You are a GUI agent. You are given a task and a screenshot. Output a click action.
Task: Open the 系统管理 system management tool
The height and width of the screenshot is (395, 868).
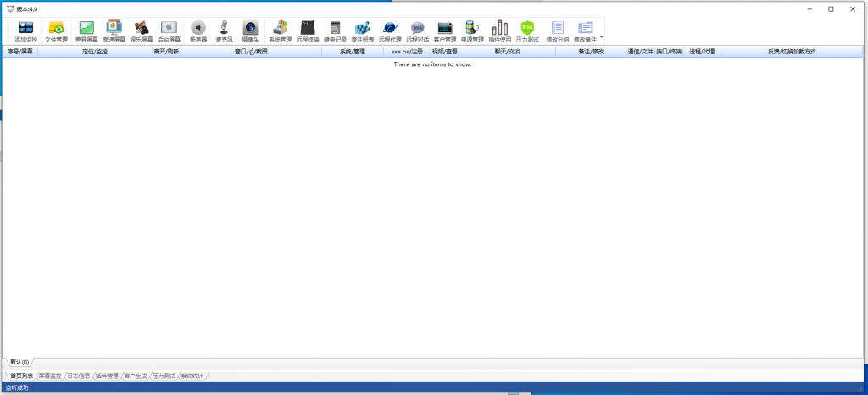point(281,31)
